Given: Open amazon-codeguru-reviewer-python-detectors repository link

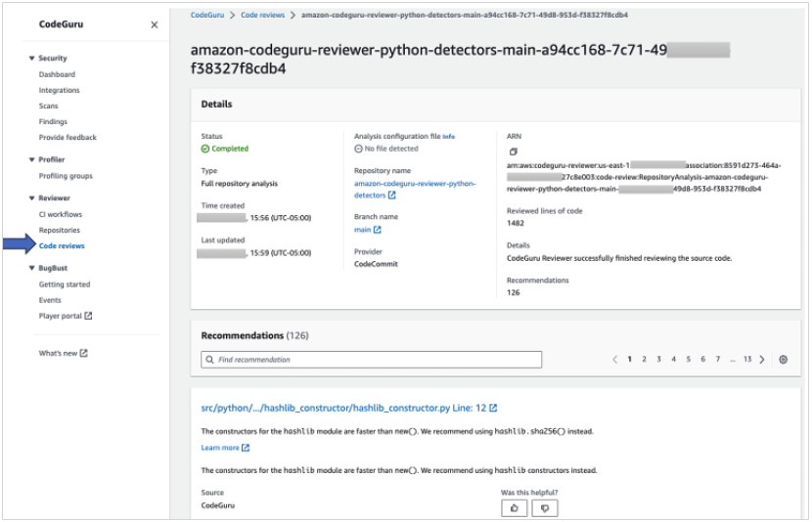Looking at the screenshot, I should point(414,190).
